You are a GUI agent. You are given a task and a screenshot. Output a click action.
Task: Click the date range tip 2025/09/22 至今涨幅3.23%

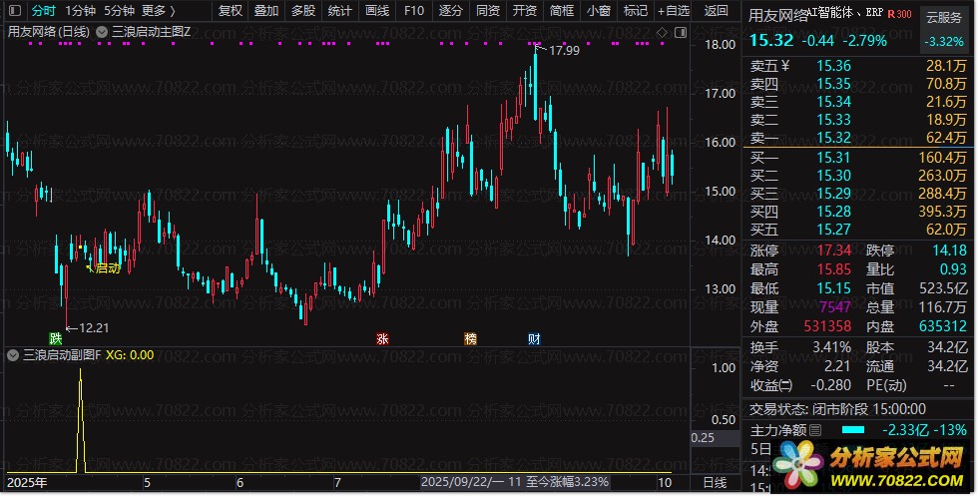[514, 482]
